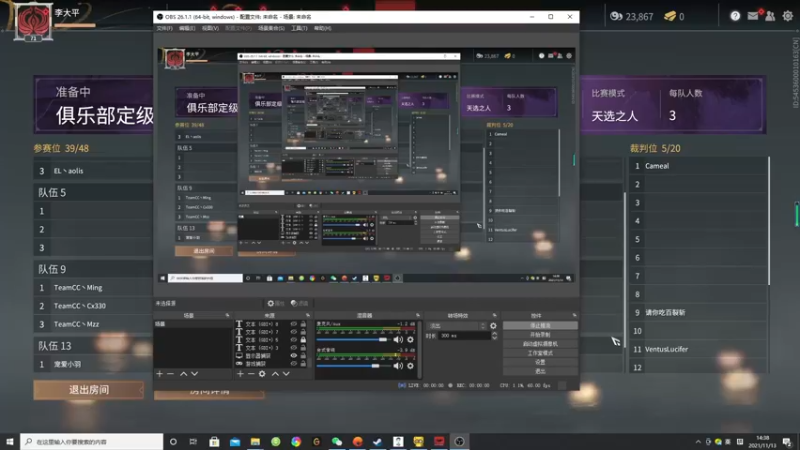Add a new scene with the plus icon
The image size is (800, 450).
click(x=160, y=374)
